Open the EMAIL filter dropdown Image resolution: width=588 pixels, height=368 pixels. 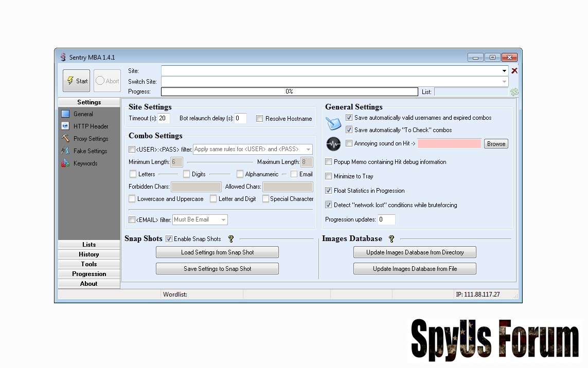(x=223, y=220)
